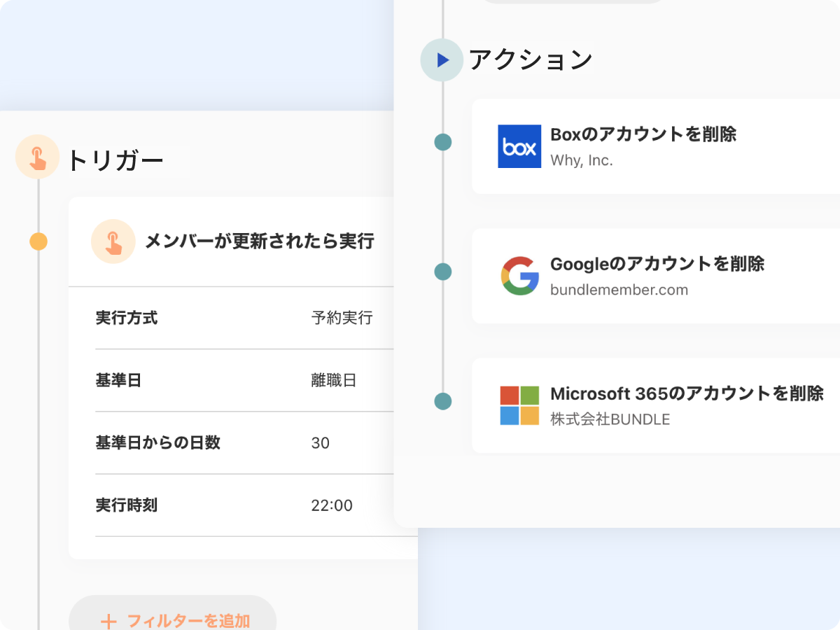Click hand icon in メンバーが更新されたら実行 card
The image size is (840, 630).
point(113,241)
